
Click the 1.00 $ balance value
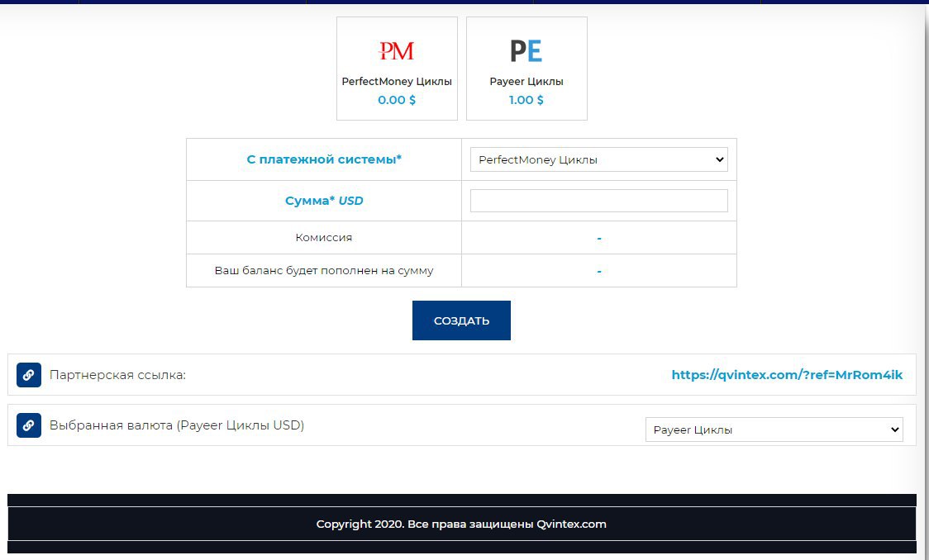(526, 100)
